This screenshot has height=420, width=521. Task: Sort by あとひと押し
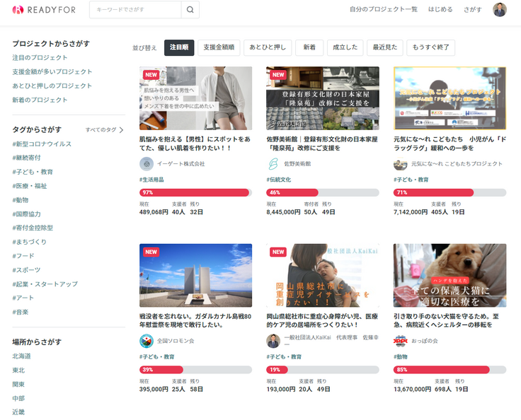(267, 47)
